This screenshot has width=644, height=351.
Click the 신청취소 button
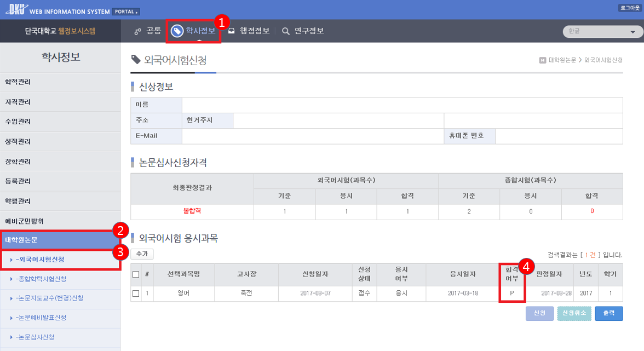[x=574, y=313]
